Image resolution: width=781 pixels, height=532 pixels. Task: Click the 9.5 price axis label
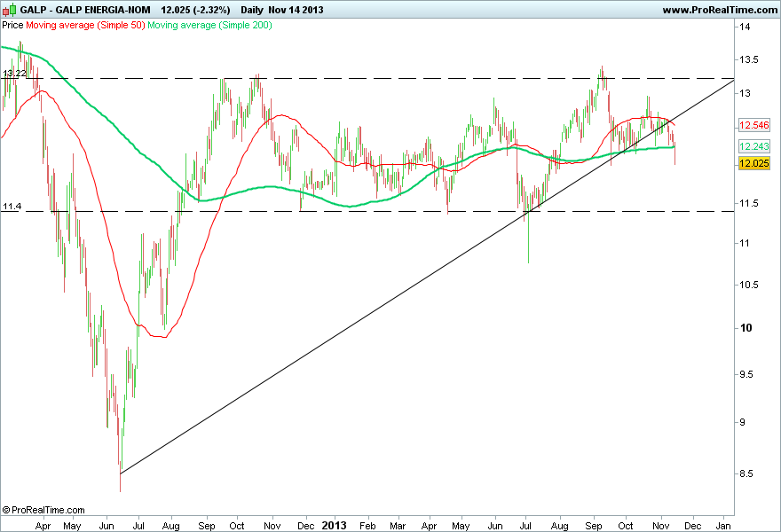coord(746,374)
